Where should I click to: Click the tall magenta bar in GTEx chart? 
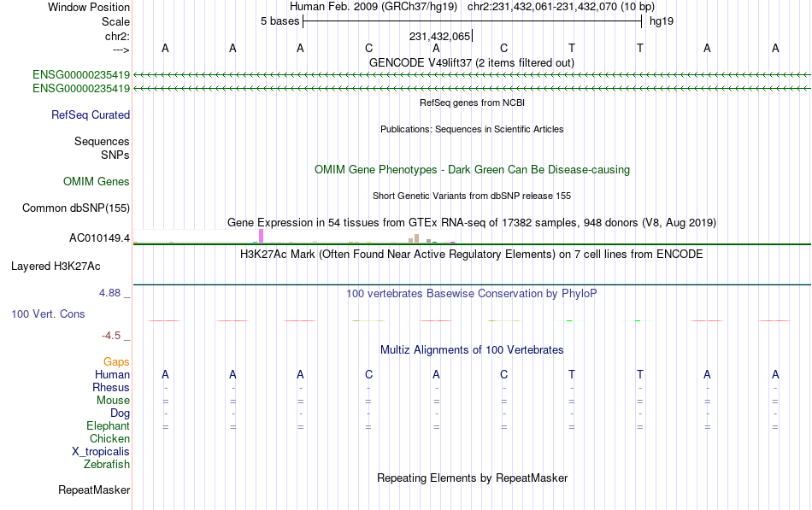point(262,236)
